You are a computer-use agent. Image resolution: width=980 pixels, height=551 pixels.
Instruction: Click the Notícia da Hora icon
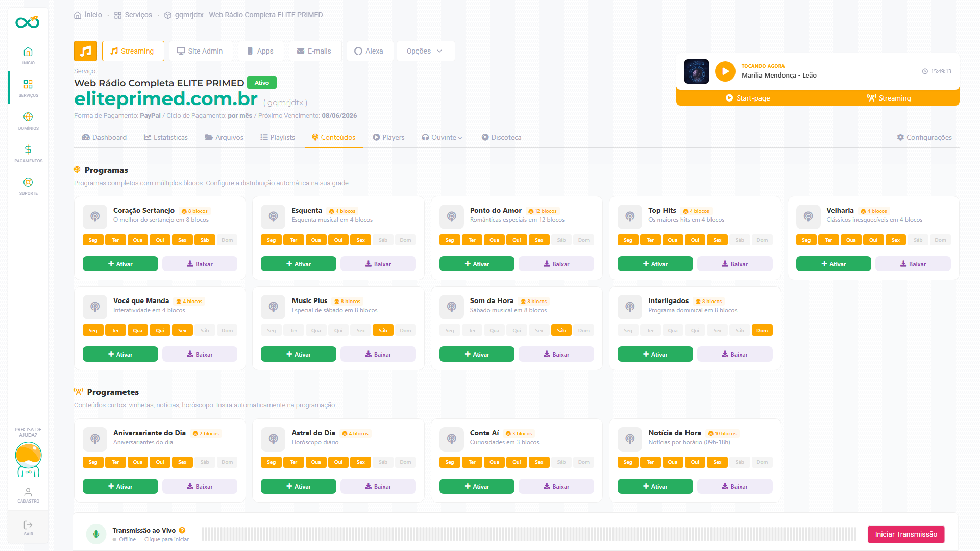630,439
